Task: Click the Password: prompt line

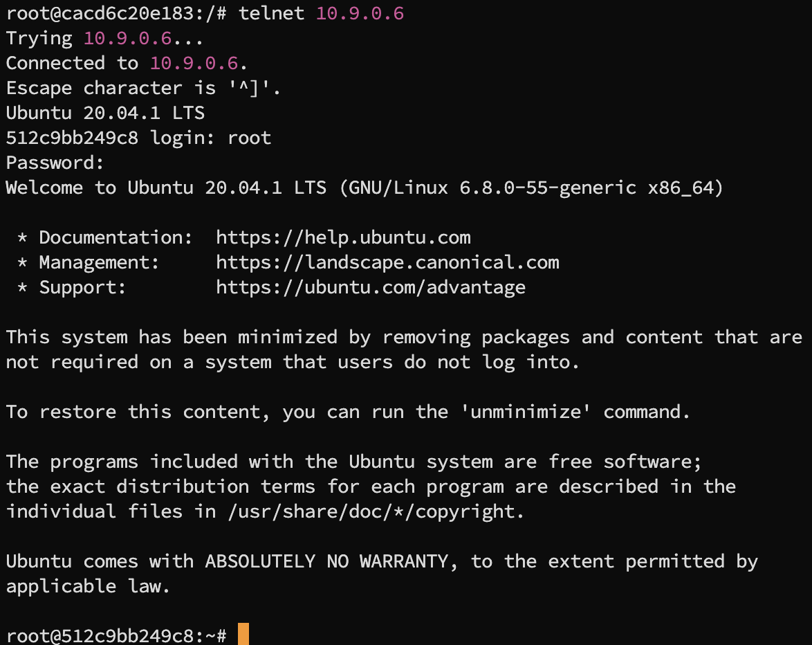Action: coord(55,163)
